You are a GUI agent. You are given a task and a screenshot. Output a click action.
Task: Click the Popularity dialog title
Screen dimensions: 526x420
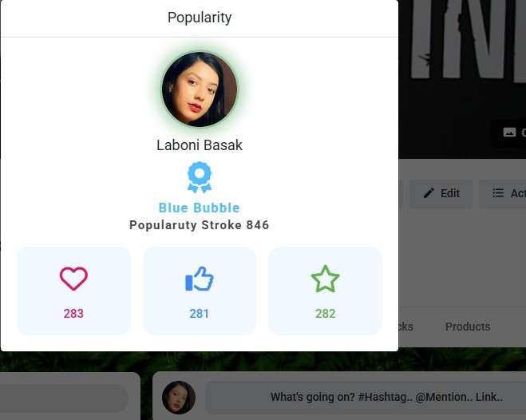pyautogui.click(x=200, y=18)
